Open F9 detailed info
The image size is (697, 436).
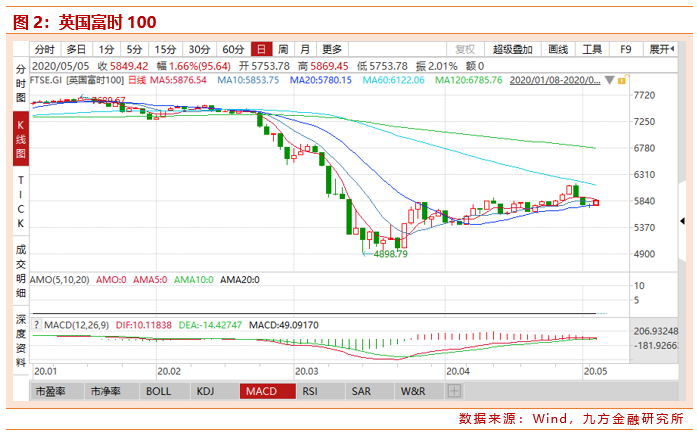click(626, 49)
